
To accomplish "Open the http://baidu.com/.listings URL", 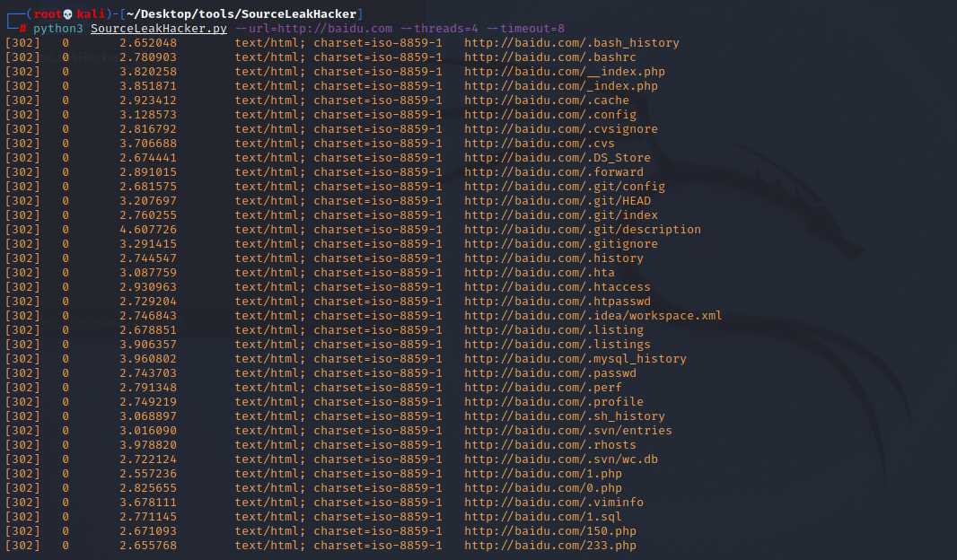I will pos(558,344).
